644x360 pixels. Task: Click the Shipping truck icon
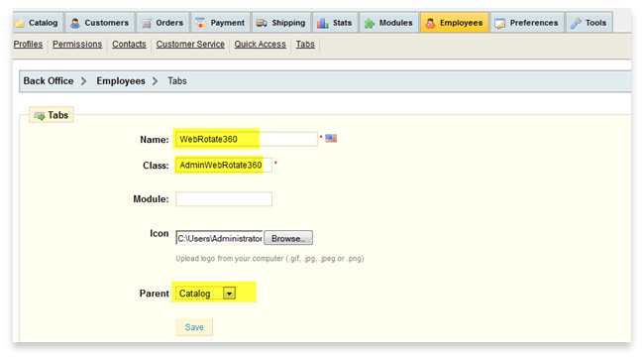point(262,23)
